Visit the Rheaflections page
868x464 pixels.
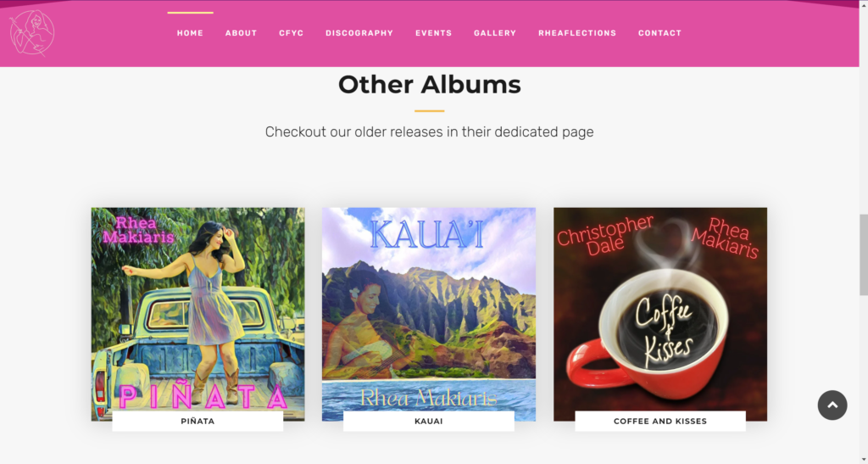point(576,33)
